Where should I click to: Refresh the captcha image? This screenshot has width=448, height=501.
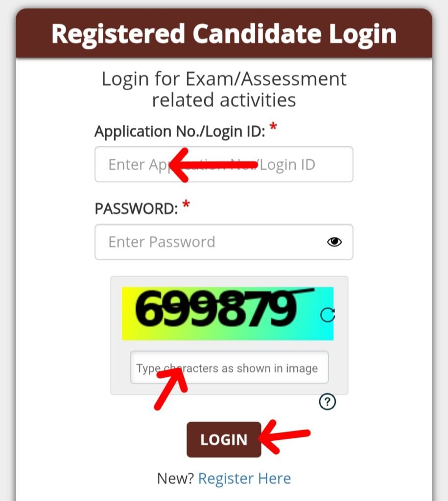(x=328, y=315)
